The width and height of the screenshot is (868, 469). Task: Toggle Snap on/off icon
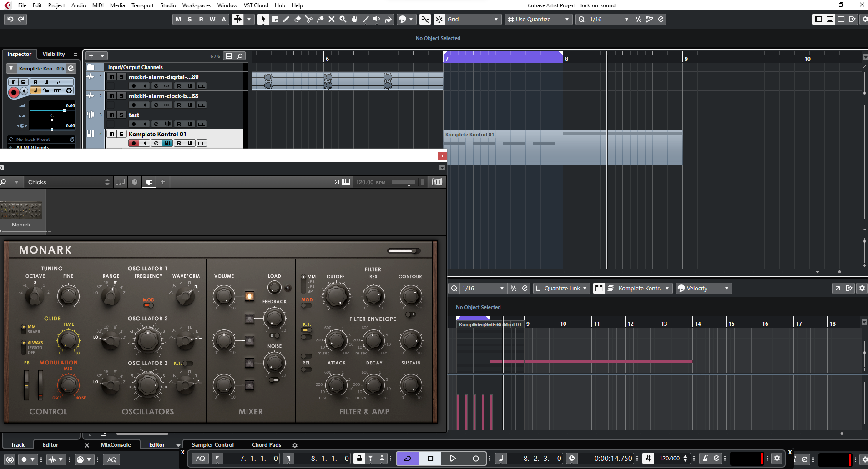coord(439,19)
